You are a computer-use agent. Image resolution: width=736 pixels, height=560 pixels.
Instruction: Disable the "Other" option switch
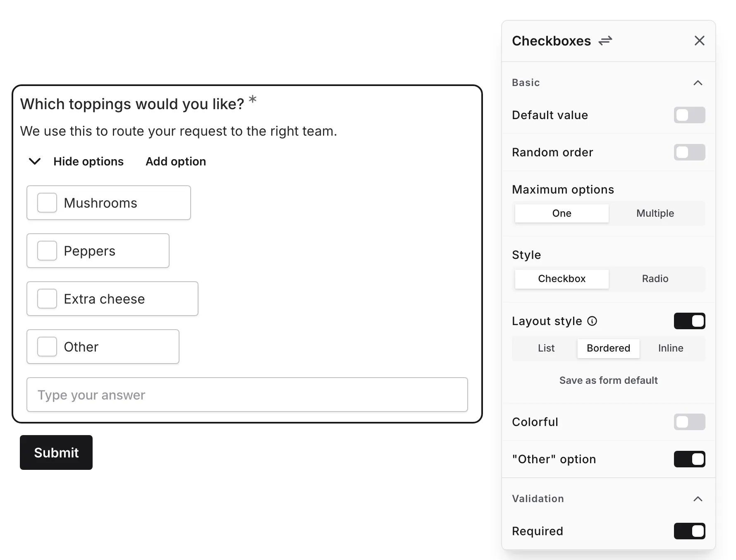pyautogui.click(x=689, y=459)
